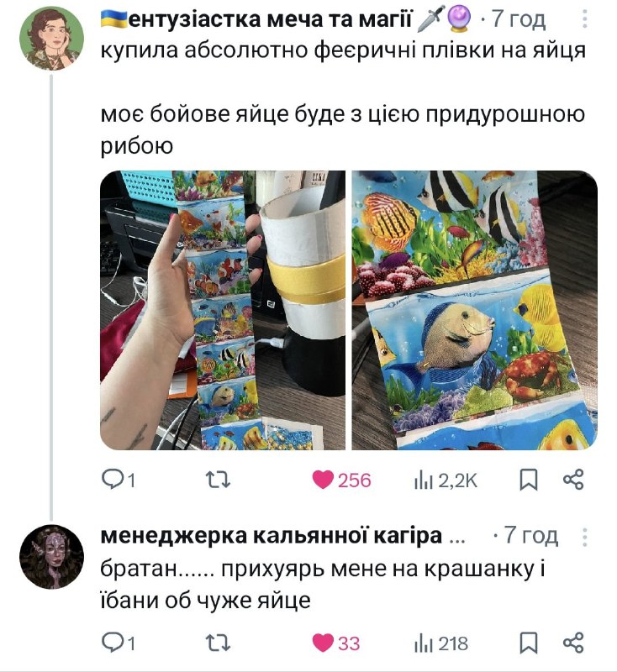617x672 pixels.
Task: Open the right photo of the silly fish
Action: pos(475,310)
